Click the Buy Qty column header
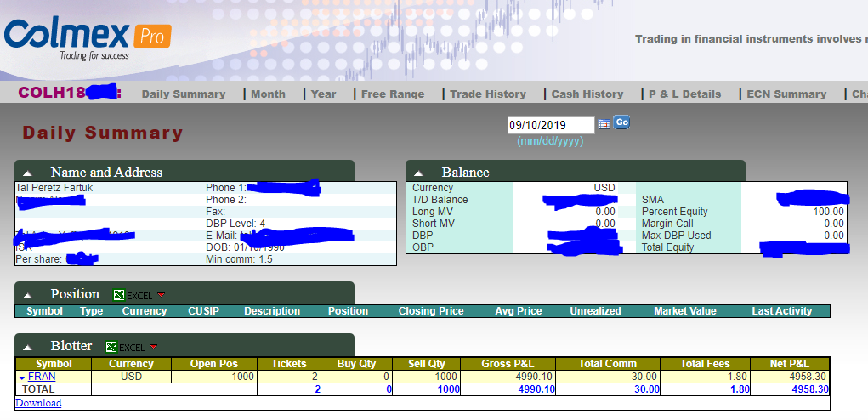The height and width of the screenshot is (420, 868). (356, 364)
